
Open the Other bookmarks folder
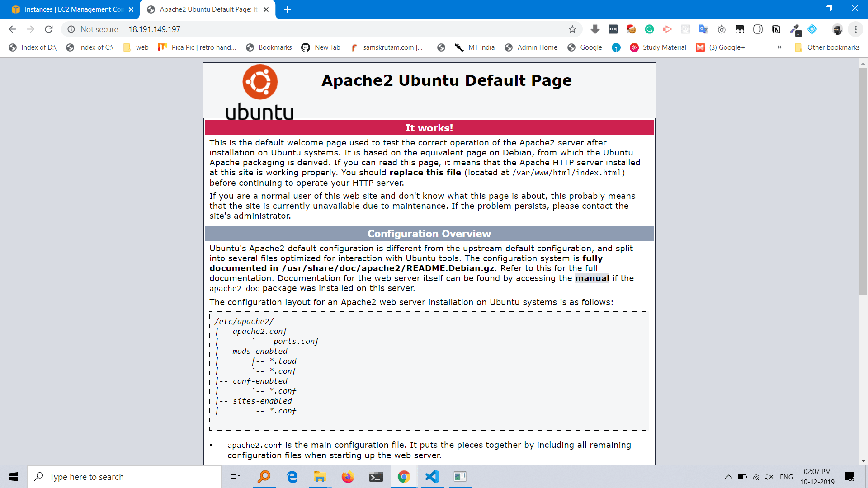pyautogui.click(x=827, y=47)
